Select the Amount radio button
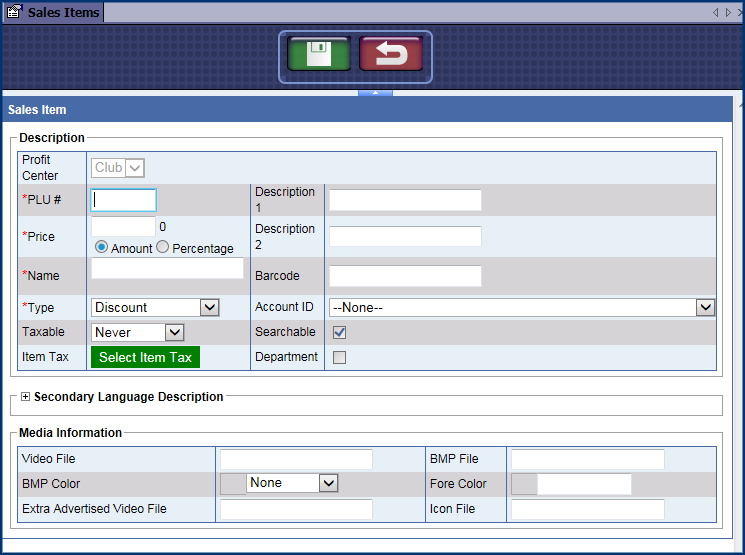 (101, 248)
